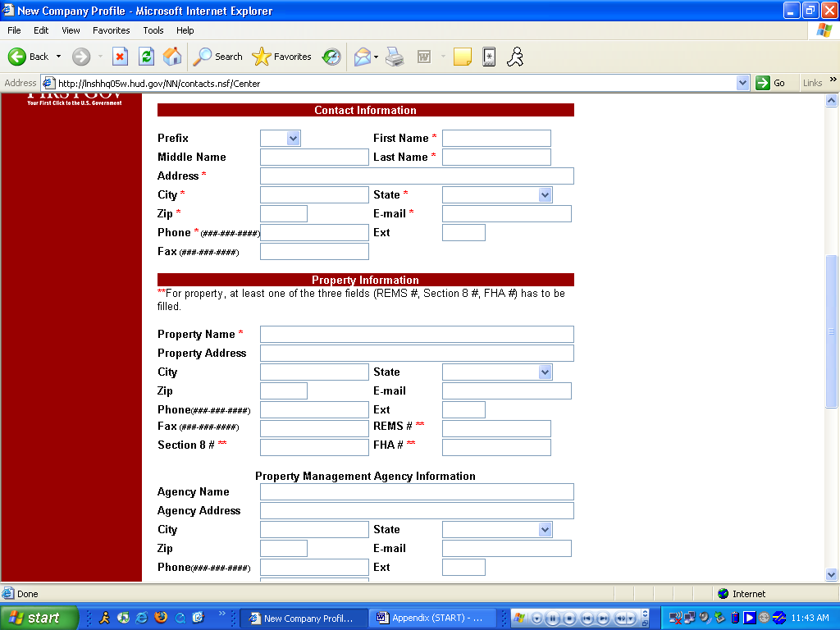This screenshot has width=840, height=630.
Task: Click the Agency Name field
Action: click(x=417, y=492)
